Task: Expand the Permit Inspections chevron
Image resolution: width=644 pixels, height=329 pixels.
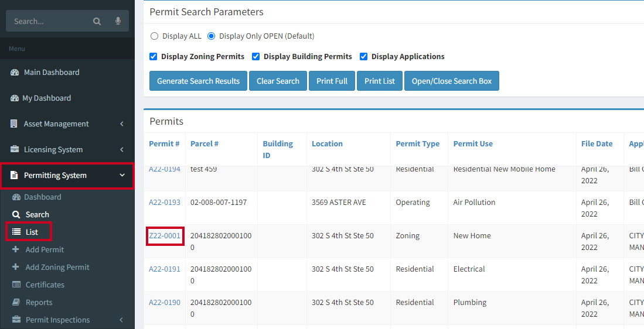Action: click(121, 320)
